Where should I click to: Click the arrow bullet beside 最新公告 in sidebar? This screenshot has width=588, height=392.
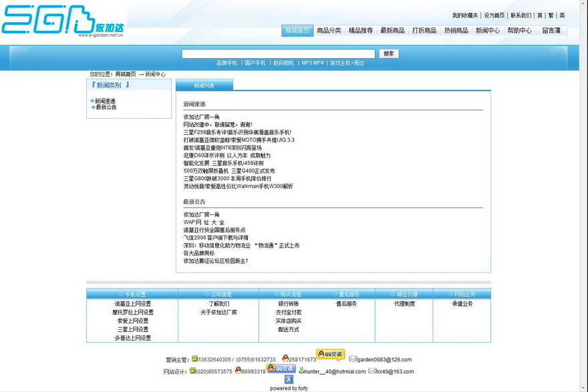(93, 107)
